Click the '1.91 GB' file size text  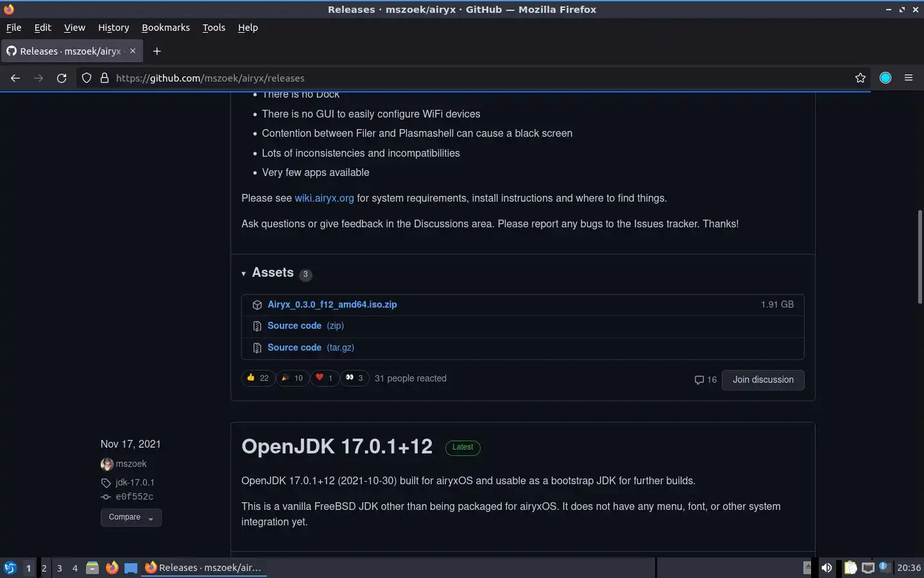(777, 304)
